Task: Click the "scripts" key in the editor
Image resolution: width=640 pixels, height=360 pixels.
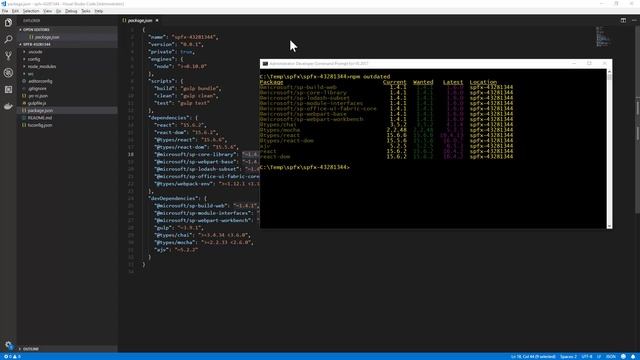Action: (161, 81)
